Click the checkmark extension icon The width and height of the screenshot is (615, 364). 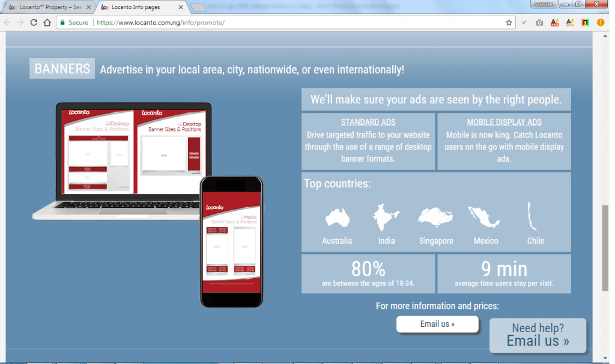[x=524, y=22]
